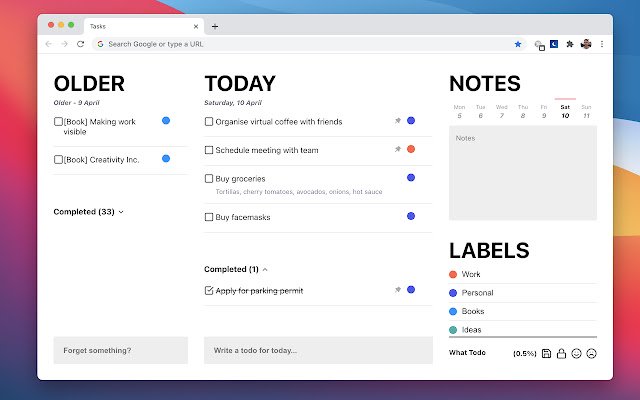Click the orange label dot on Schedule meeting
The width and height of the screenshot is (640, 400).
(411, 149)
